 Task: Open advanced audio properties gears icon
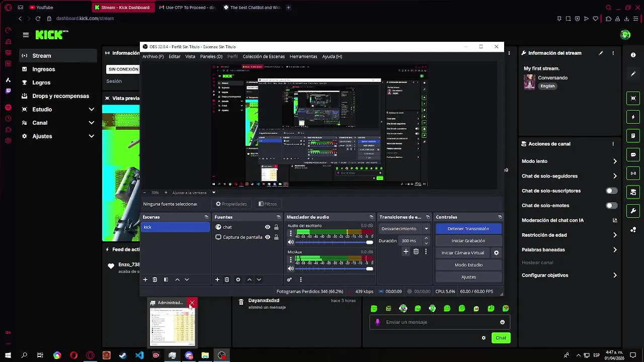289,280
